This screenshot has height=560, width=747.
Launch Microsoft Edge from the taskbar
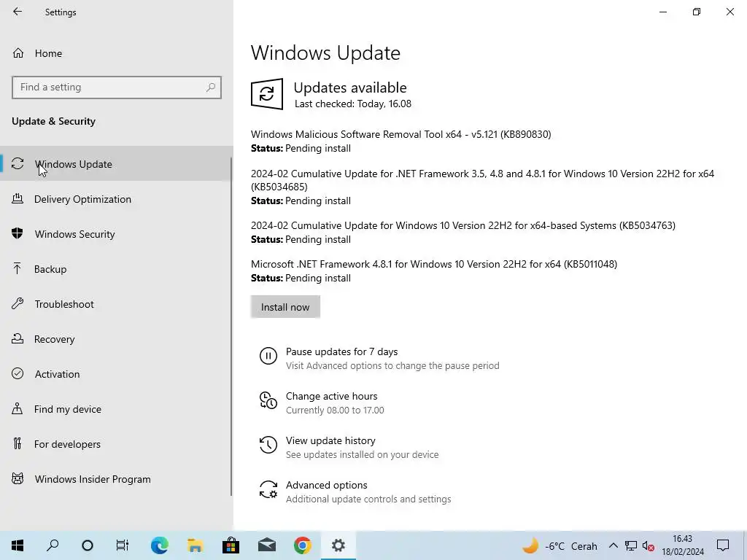point(160,545)
